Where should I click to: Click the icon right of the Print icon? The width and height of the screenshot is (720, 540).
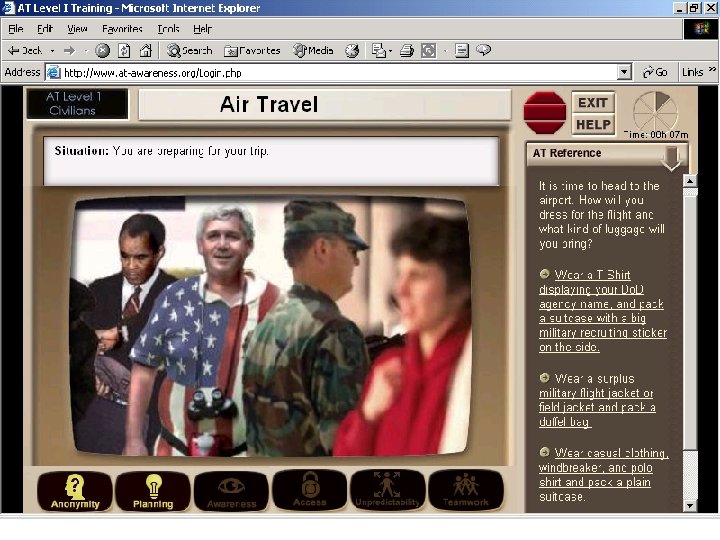(x=428, y=51)
